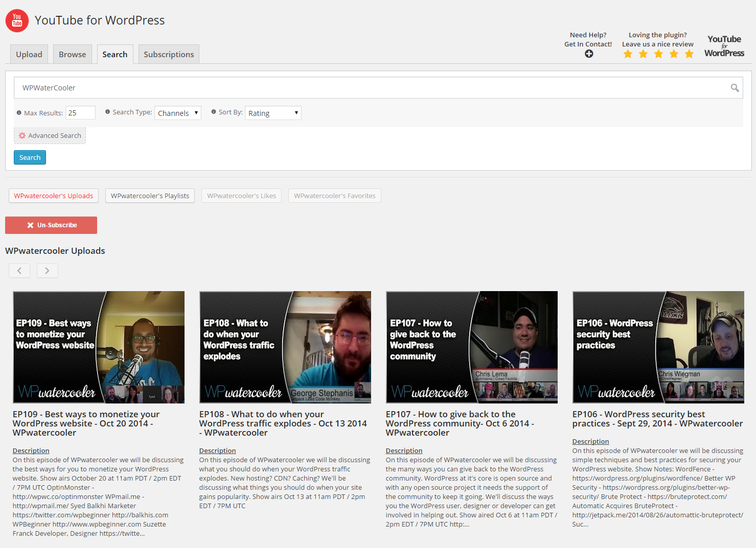Image resolution: width=756 pixels, height=548 pixels.
Task: Click the WPwatercooler Uploads heading
Action: tap(55, 251)
